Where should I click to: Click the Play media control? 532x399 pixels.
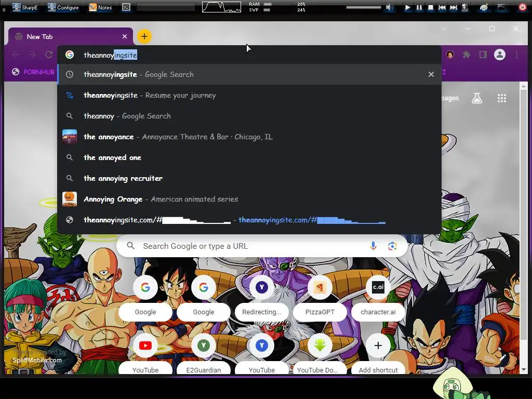click(x=407, y=7)
